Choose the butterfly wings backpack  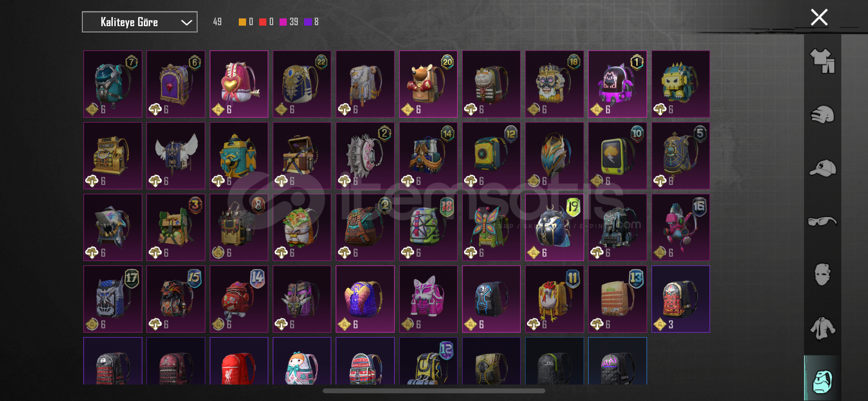[491, 227]
